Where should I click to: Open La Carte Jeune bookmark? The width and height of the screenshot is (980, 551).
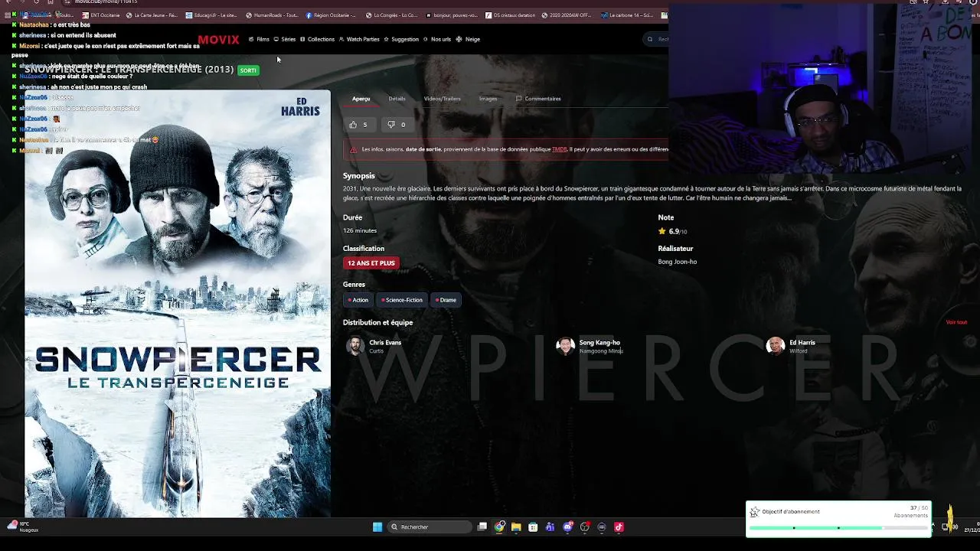point(152,15)
